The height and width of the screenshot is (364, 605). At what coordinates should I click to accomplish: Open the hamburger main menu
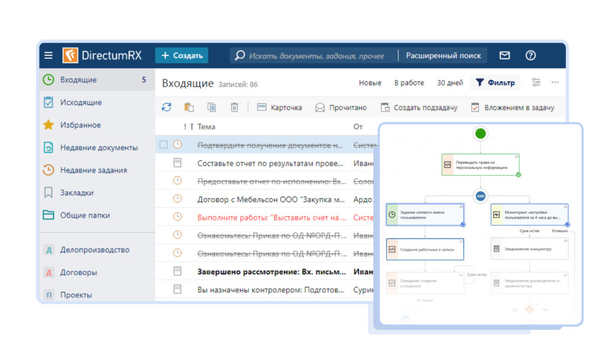tap(48, 55)
